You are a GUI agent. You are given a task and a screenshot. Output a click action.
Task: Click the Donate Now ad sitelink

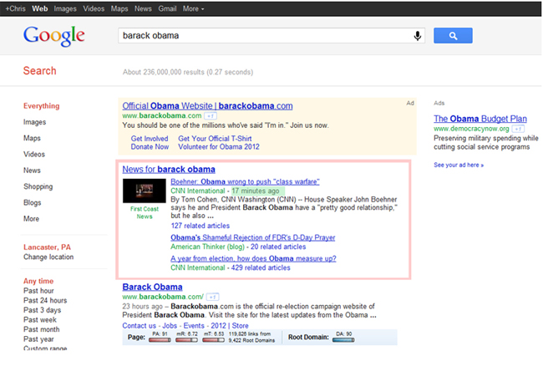pos(150,147)
